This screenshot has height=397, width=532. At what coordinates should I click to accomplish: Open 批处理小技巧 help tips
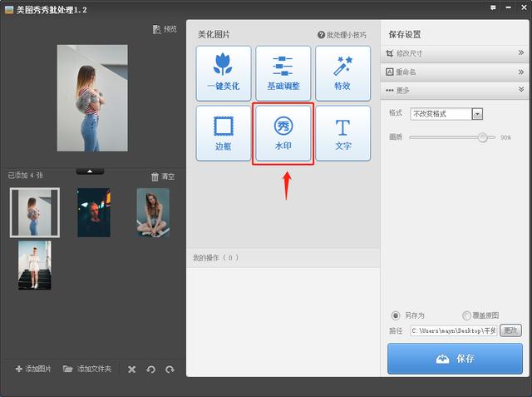[x=342, y=35]
